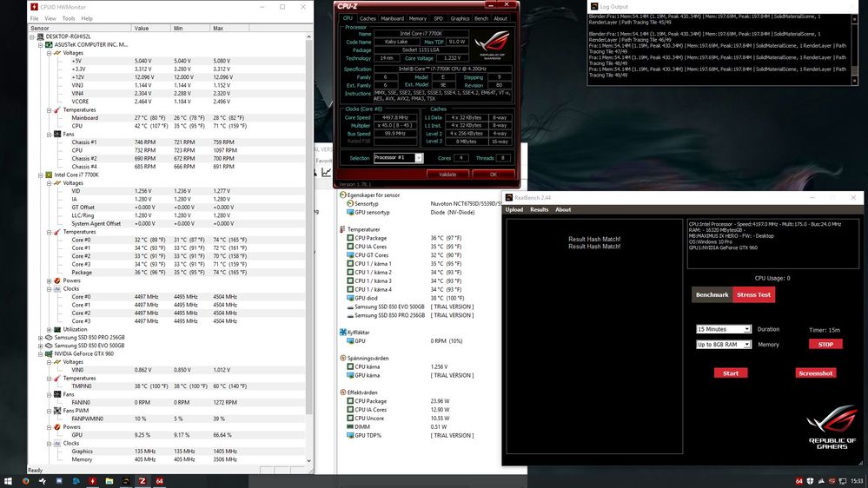Screen dimensions: 868x488
Task: Switch to Caches tab in CPU-Z
Action: (368, 18)
